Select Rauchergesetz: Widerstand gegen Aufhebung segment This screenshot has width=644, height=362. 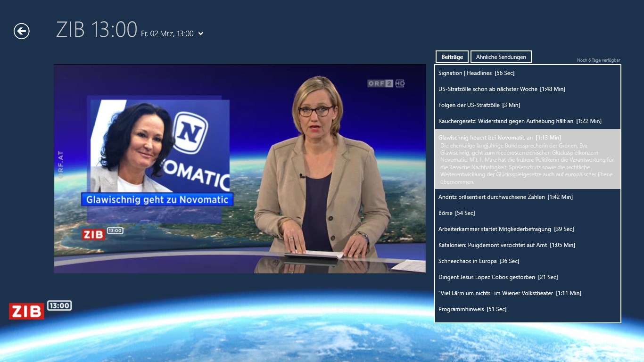point(528,121)
